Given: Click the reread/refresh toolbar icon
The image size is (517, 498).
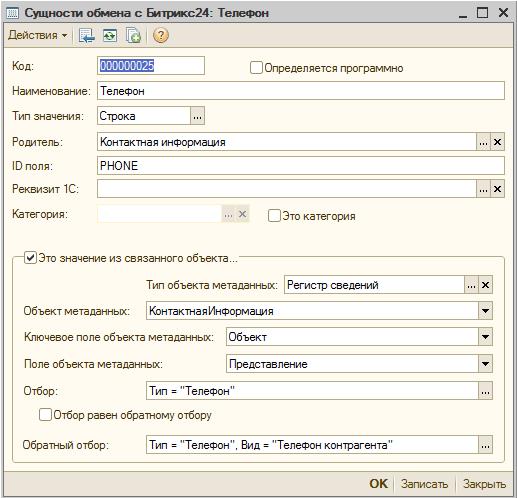Looking at the screenshot, I should 110,35.
